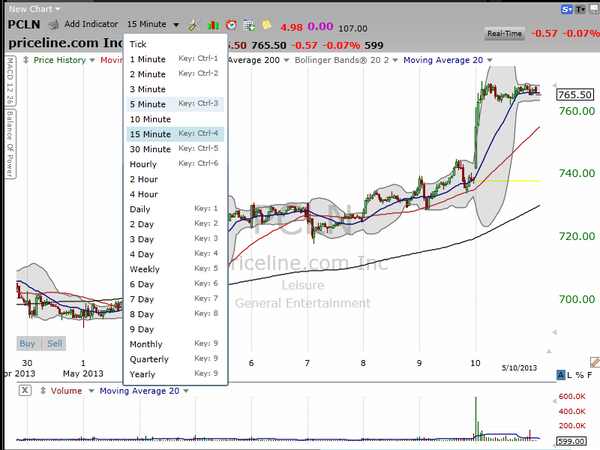
Task: Toggle percent scale % button
Action: (x=579, y=374)
